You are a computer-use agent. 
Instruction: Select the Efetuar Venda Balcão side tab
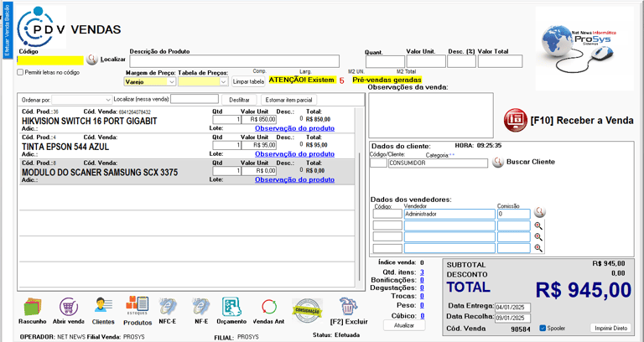click(7, 30)
